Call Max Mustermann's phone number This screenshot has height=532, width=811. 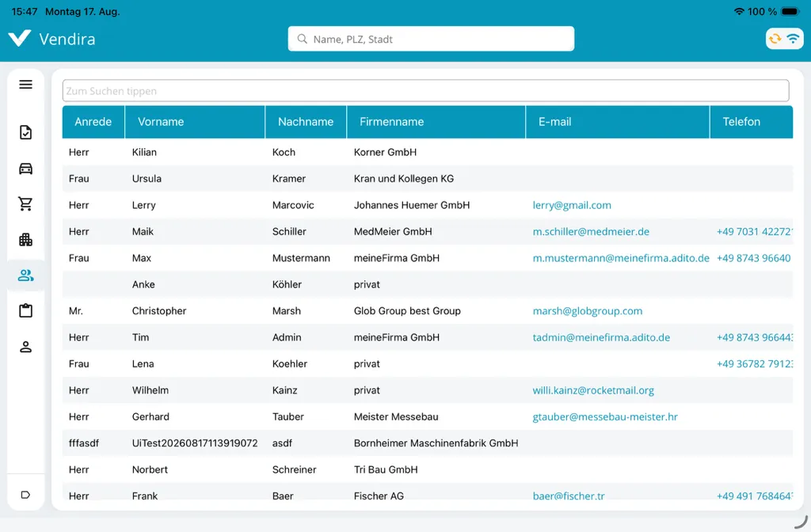754,258
